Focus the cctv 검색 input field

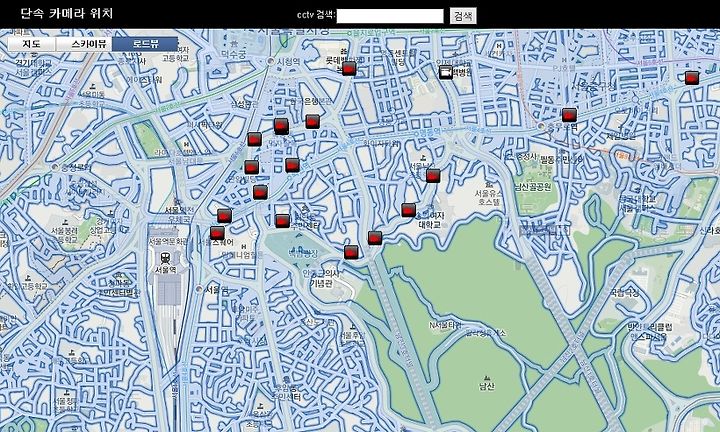pyautogui.click(x=390, y=16)
